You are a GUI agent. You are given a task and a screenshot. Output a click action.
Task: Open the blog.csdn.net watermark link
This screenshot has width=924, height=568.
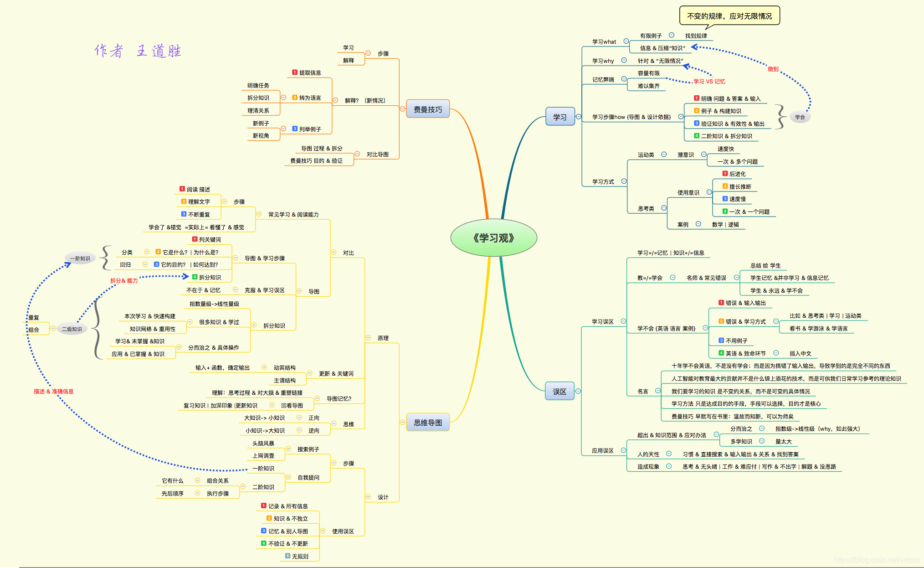876,560
